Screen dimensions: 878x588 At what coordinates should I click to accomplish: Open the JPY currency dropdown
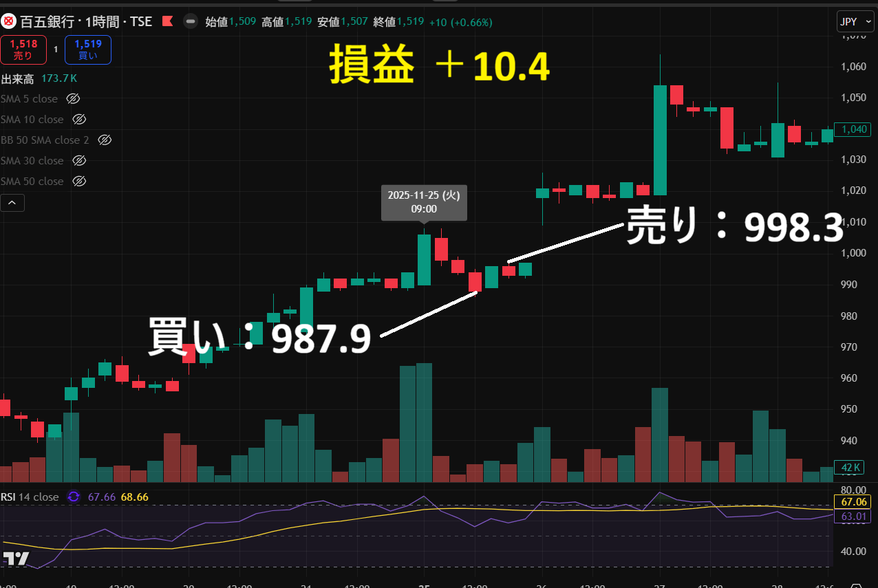coord(855,21)
